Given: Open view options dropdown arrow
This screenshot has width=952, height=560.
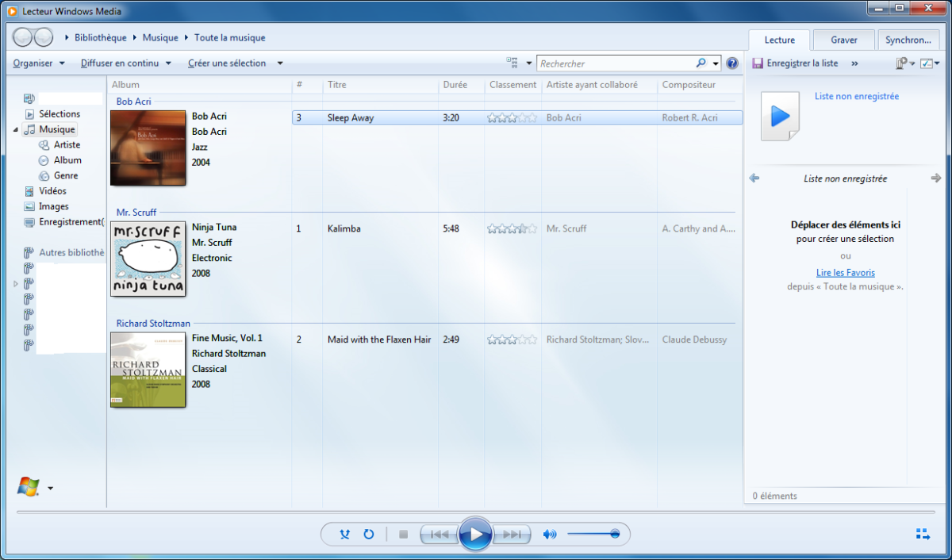Looking at the screenshot, I should [529, 63].
